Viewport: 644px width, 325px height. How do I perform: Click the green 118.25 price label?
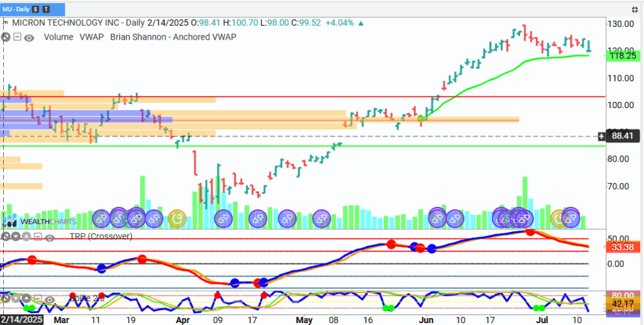(623, 56)
